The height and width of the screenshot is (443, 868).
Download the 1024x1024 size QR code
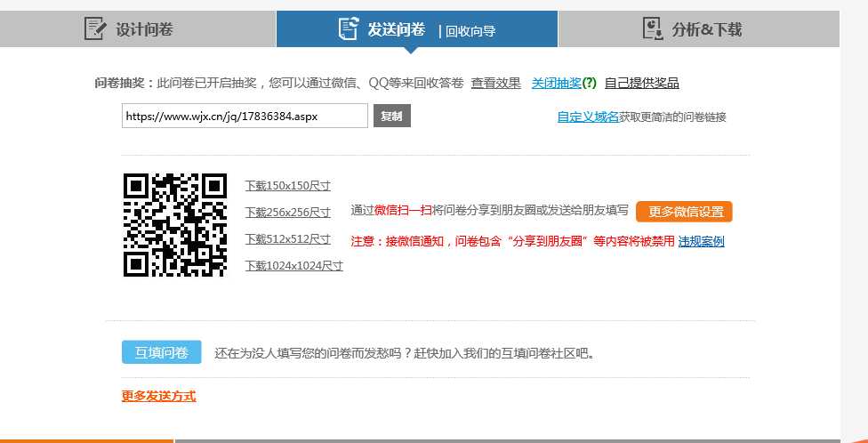click(294, 265)
